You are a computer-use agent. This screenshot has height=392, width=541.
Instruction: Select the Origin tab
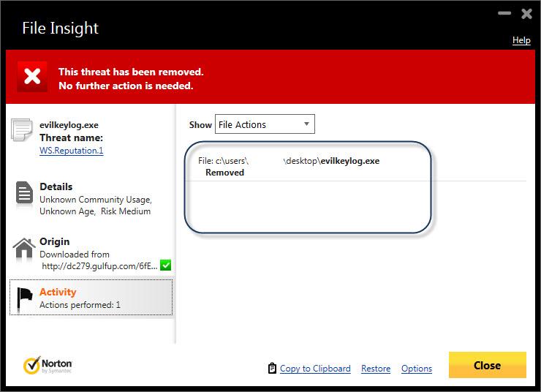coord(91,254)
